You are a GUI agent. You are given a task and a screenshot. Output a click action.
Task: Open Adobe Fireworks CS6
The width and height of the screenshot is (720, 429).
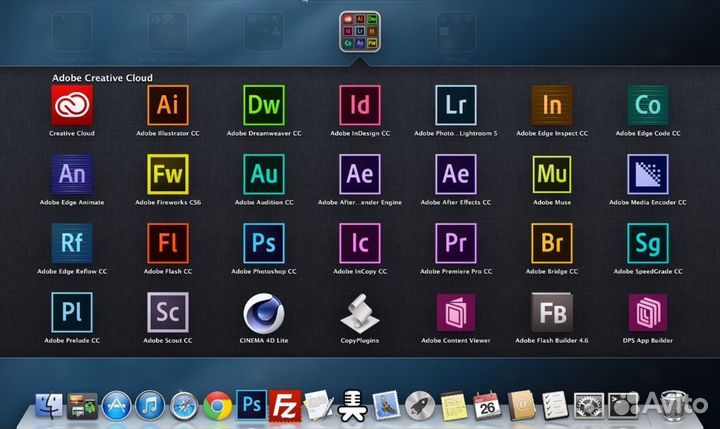tap(168, 175)
